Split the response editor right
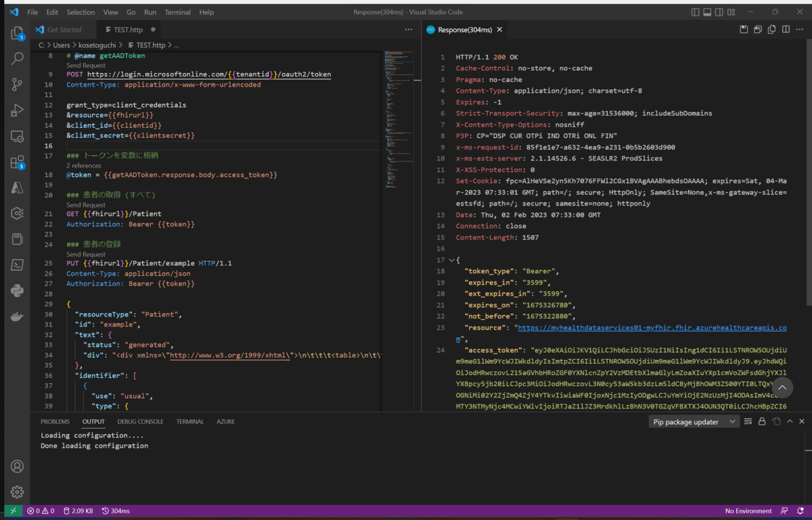The image size is (812, 520). click(786, 30)
